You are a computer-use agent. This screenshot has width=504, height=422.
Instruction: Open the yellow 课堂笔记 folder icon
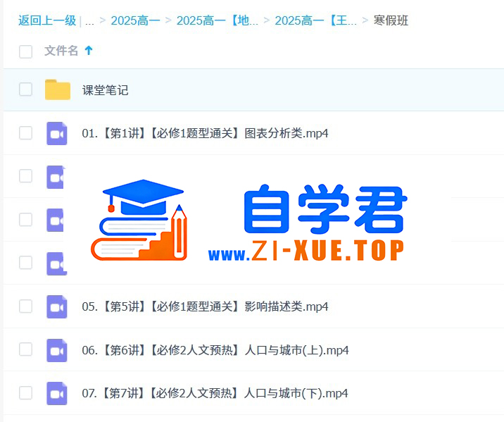(x=58, y=89)
